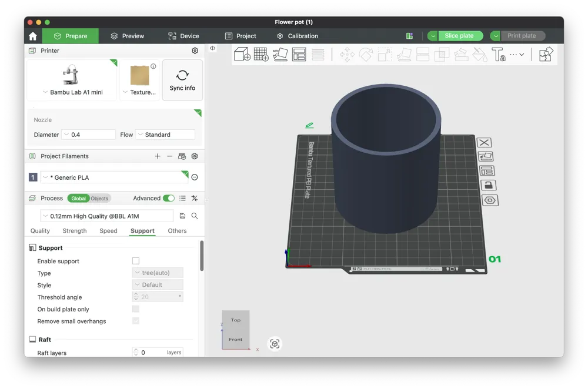Viewport: 588px width, 389px height.
Task: Select Objects process mode
Action: (99, 199)
